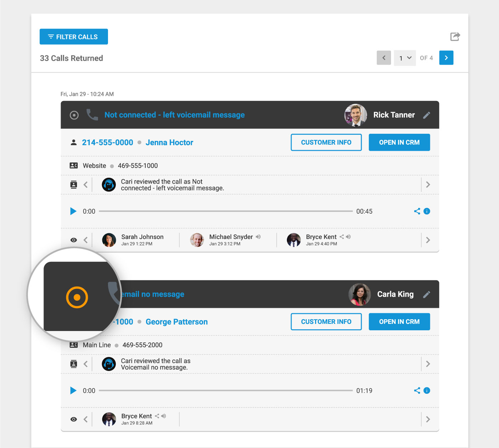Screen dimensions: 499x448
Task: Show earlier viewers in Jenna Hoctor call
Action: pos(86,240)
